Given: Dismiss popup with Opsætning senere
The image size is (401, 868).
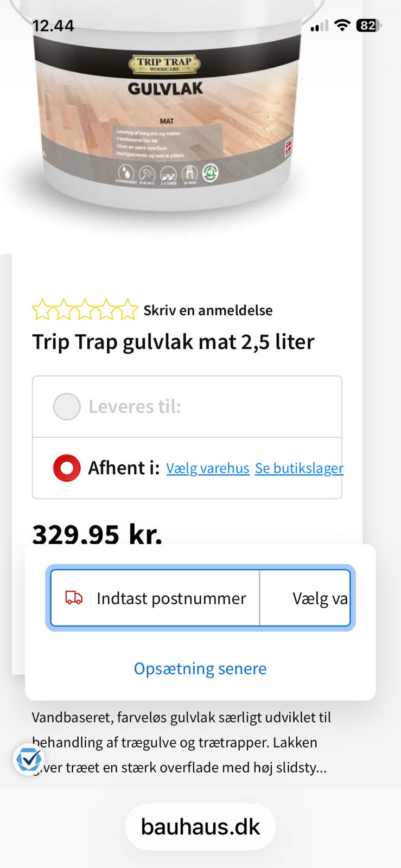Looking at the screenshot, I should point(200,668).
